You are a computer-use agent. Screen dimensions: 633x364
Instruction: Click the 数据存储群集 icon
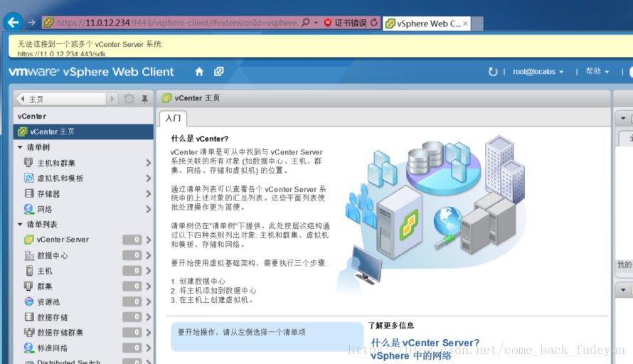click(29, 332)
